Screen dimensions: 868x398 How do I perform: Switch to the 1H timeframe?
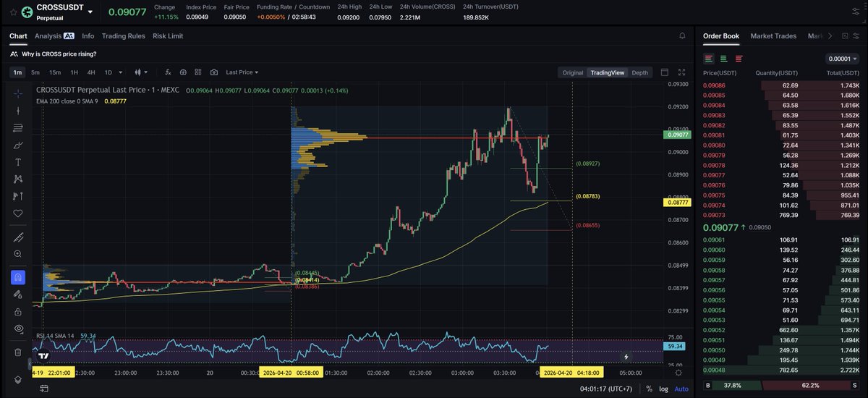click(74, 72)
